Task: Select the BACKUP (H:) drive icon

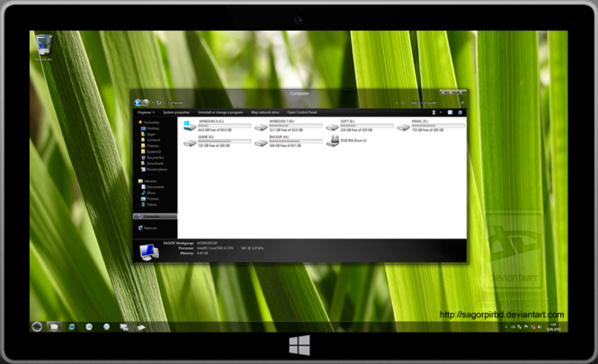Action: [x=262, y=143]
